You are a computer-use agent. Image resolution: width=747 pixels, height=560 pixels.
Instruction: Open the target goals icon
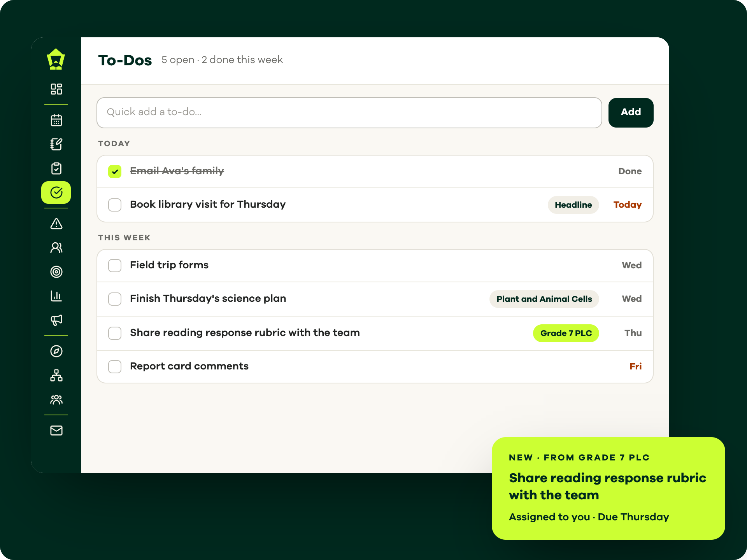coord(56,272)
